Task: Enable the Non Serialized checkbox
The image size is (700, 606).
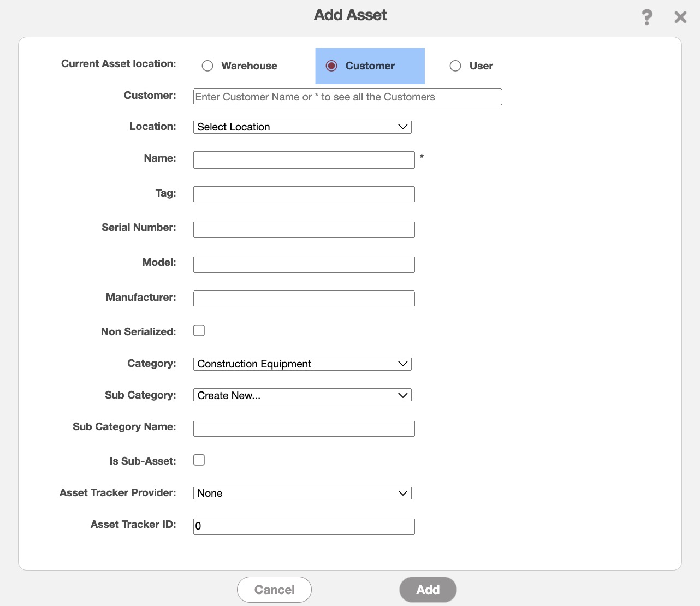Action: tap(199, 331)
